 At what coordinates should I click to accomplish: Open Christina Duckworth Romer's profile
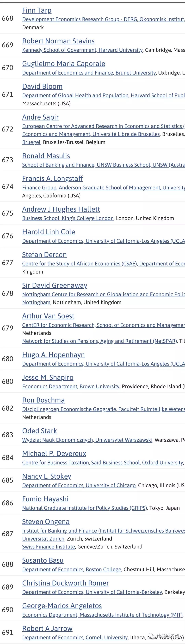point(65,583)
